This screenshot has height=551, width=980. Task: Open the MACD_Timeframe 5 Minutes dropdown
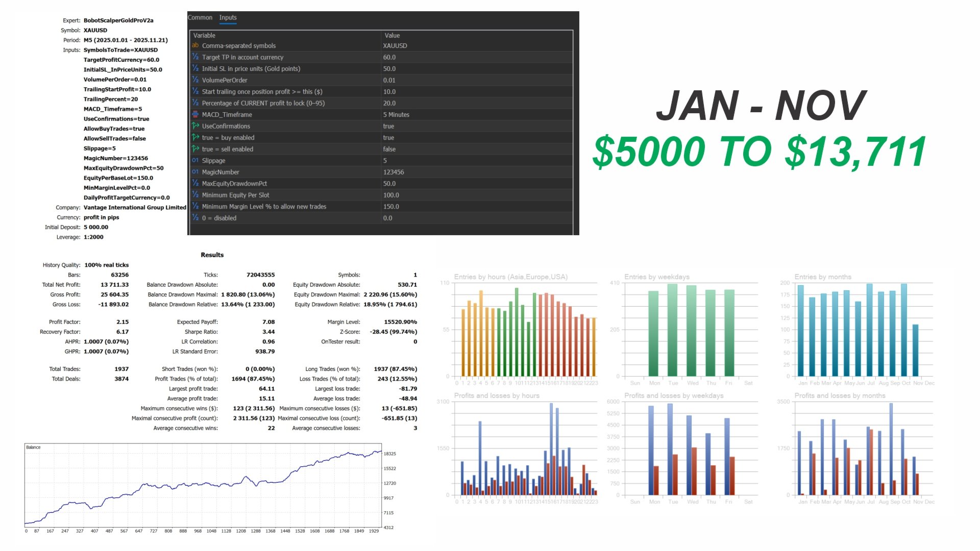tap(396, 115)
